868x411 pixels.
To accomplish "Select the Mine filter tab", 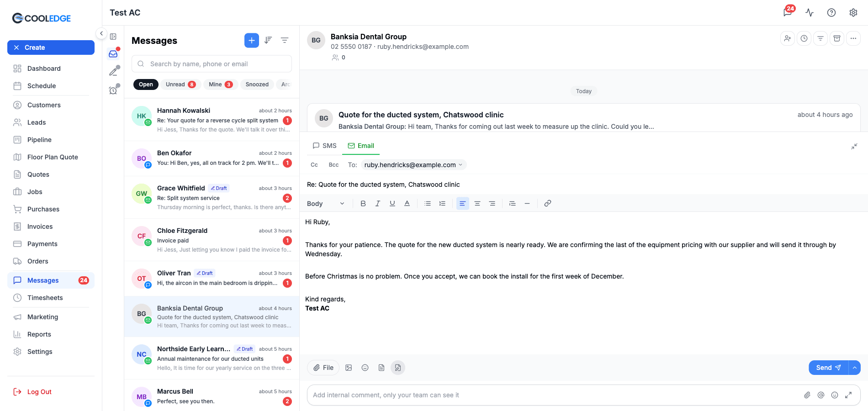I will pyautogui.click(x=221, y=84).
